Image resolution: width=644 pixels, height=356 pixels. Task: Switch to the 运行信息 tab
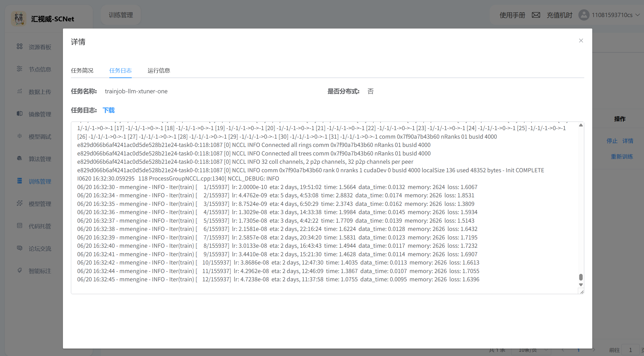159,70
